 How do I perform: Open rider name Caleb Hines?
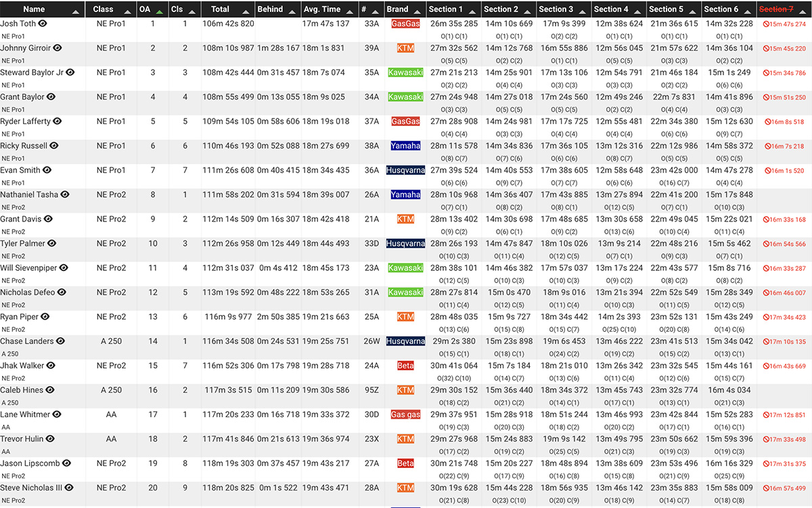click(22, 390)
